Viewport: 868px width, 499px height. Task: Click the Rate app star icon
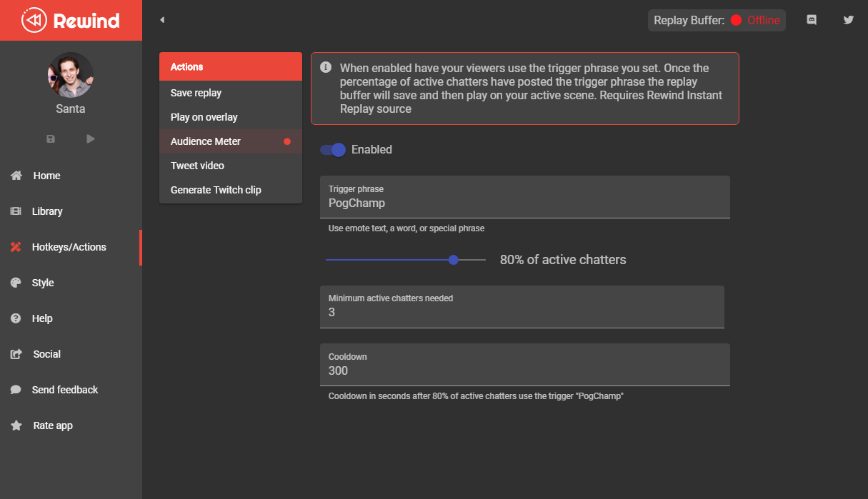pos(16,425)
